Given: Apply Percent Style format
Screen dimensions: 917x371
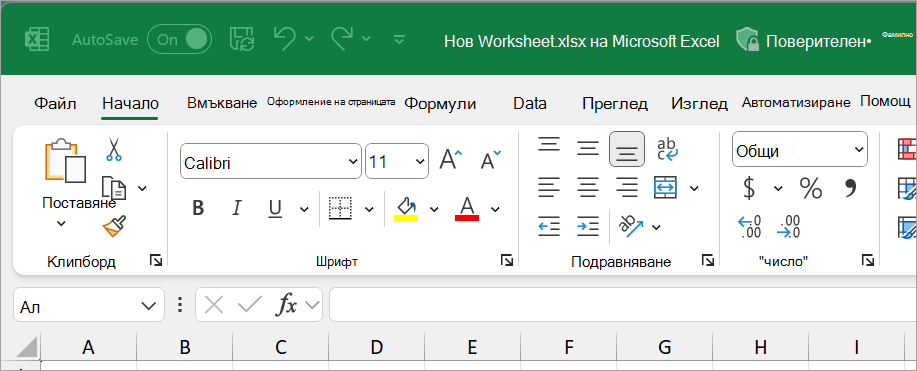Looking at the screenshot, I should click(x=811, y=188).
